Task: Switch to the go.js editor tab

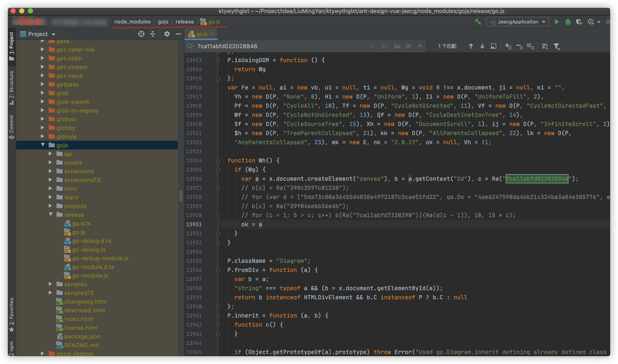Action: 202,34
